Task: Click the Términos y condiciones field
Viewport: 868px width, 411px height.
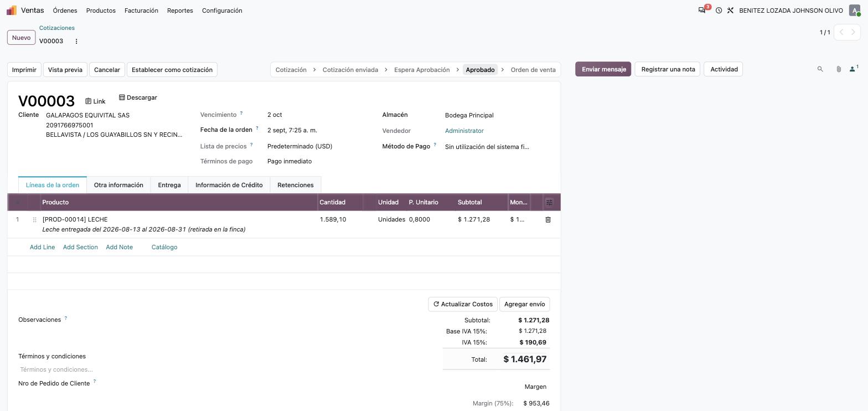Action: (x=221, y=369)
